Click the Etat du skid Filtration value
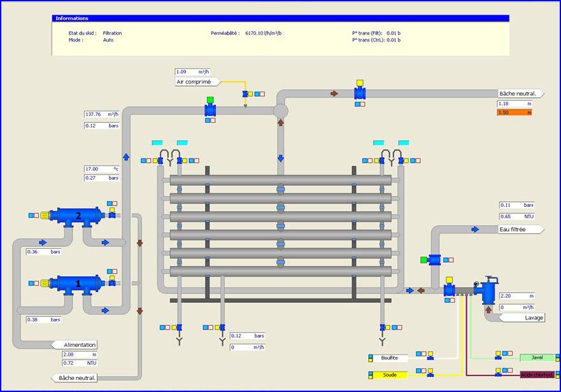 point(112,33)
